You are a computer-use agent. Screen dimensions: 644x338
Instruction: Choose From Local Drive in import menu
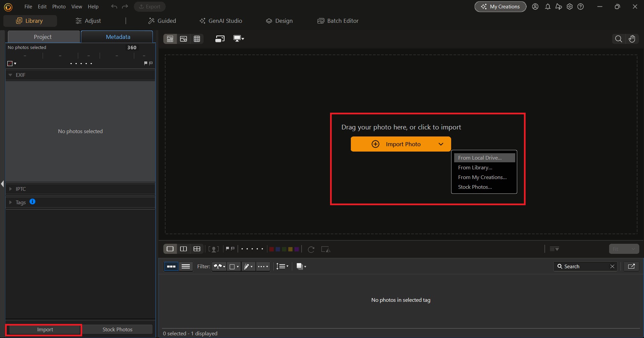480,157
